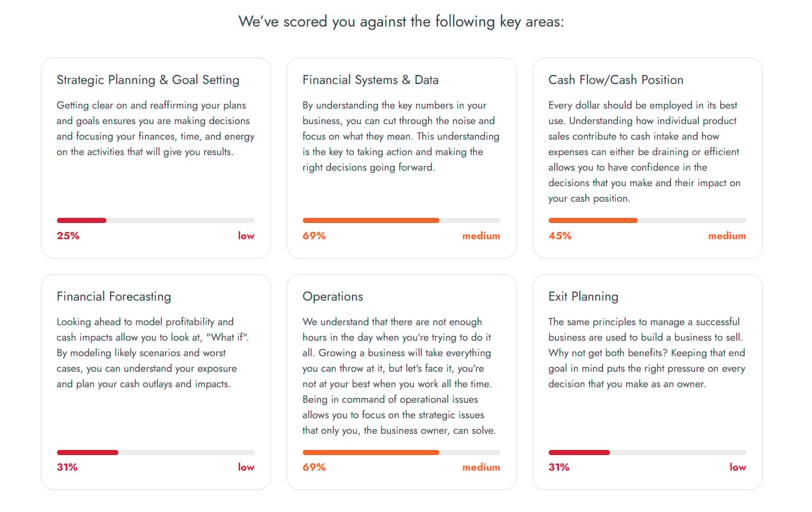Click the 'medium' rating under Operations
The height and width of the screenshot is (512, 812).
coord(481,467)
